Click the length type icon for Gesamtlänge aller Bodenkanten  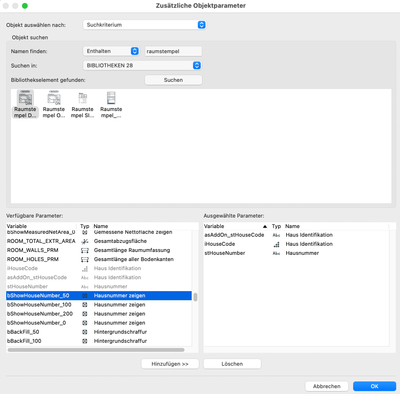85,259
